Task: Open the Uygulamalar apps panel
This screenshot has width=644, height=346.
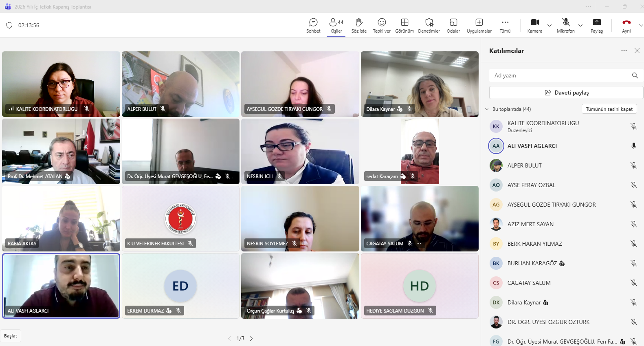Action: point(479,25)
